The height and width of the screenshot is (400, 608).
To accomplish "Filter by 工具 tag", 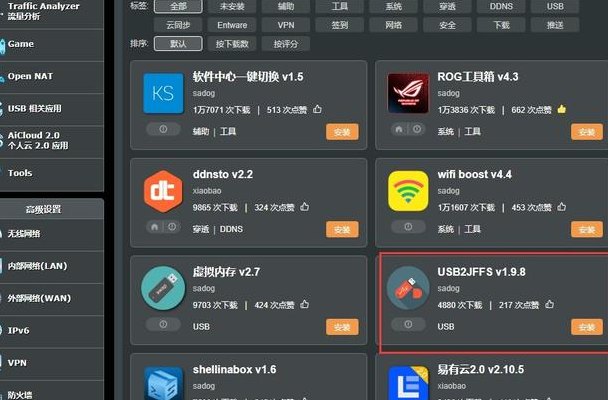I will (340, 6).
